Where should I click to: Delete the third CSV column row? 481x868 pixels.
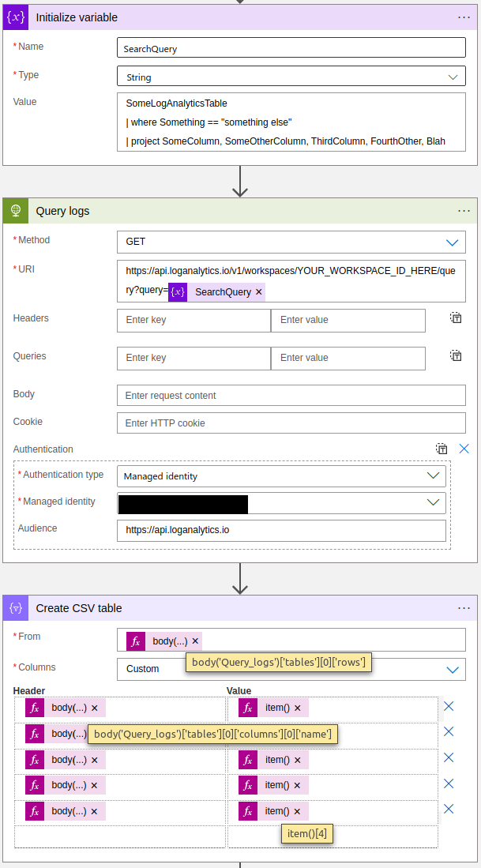[x=449, y=757]
